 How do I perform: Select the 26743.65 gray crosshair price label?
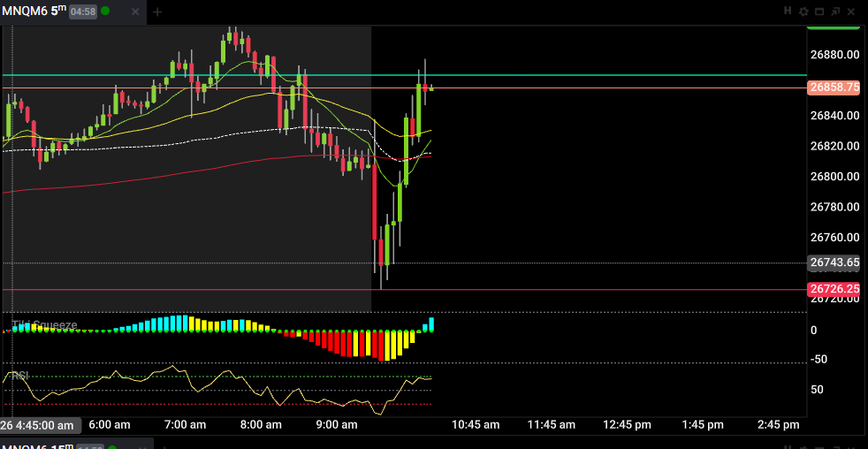[834, 263]
